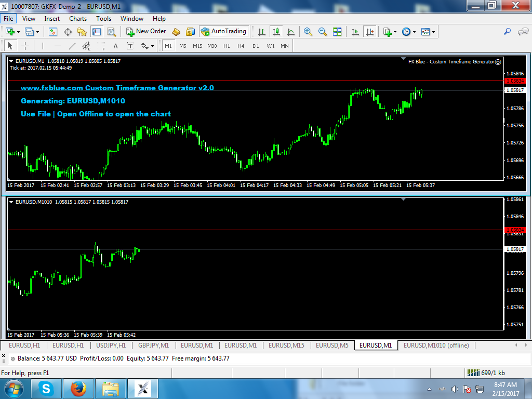532x399 pixels.
Task: Open the New Chart icon
Action: (x=10, y=32)
